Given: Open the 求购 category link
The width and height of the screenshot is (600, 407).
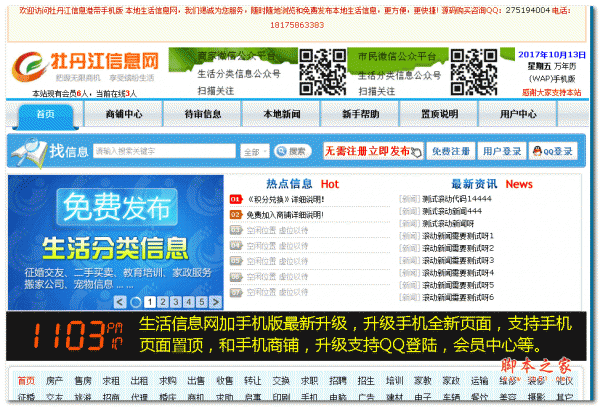Looking at the screenshot, I should [x=168, y=381].
